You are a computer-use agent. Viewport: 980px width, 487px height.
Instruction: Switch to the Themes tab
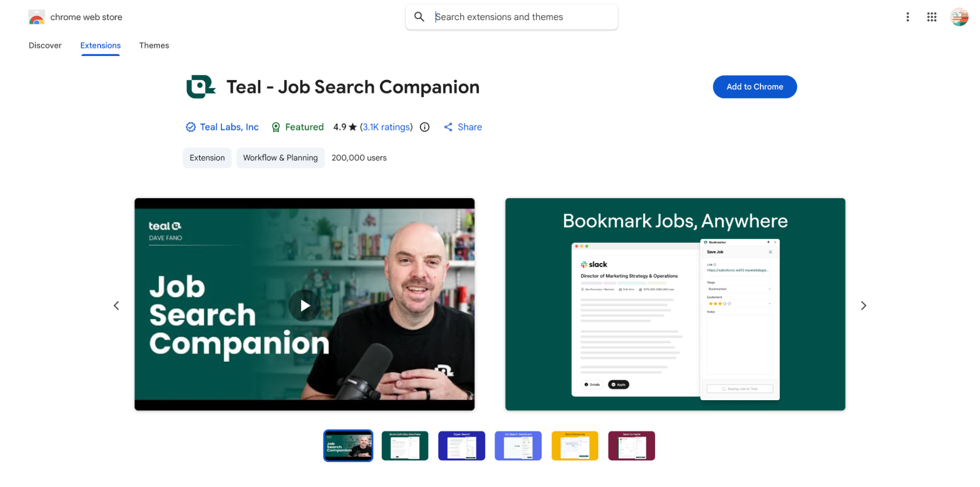[x=154, y=46]
